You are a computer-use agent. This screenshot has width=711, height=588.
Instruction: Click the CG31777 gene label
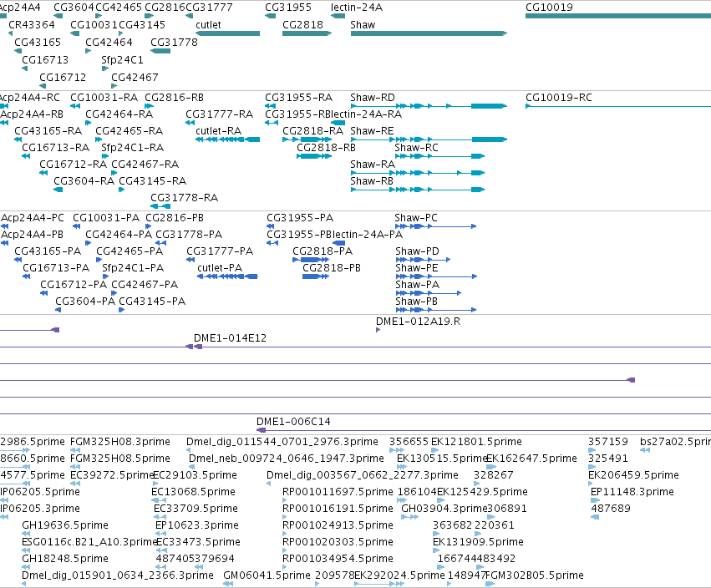[x=209, y=8]
